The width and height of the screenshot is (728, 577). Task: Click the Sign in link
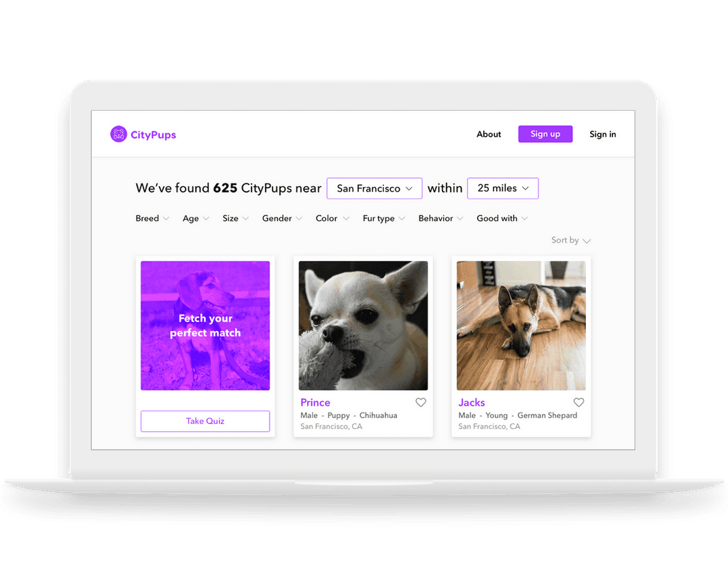(x=603, y=135)
